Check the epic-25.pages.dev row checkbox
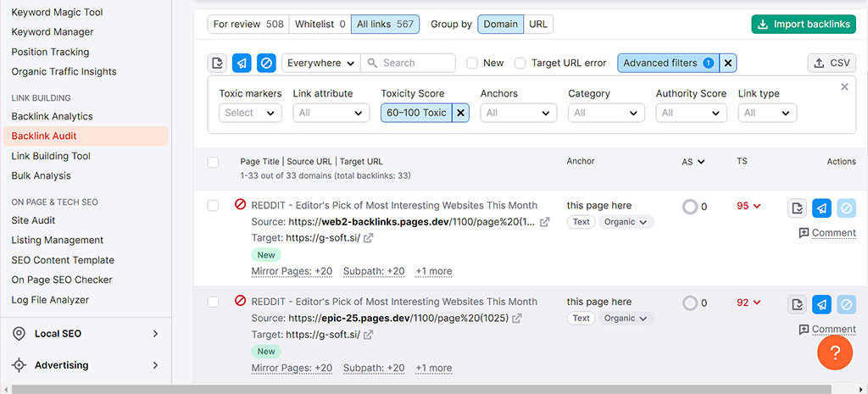The image size is (868, 394). [x=213, y=302]
